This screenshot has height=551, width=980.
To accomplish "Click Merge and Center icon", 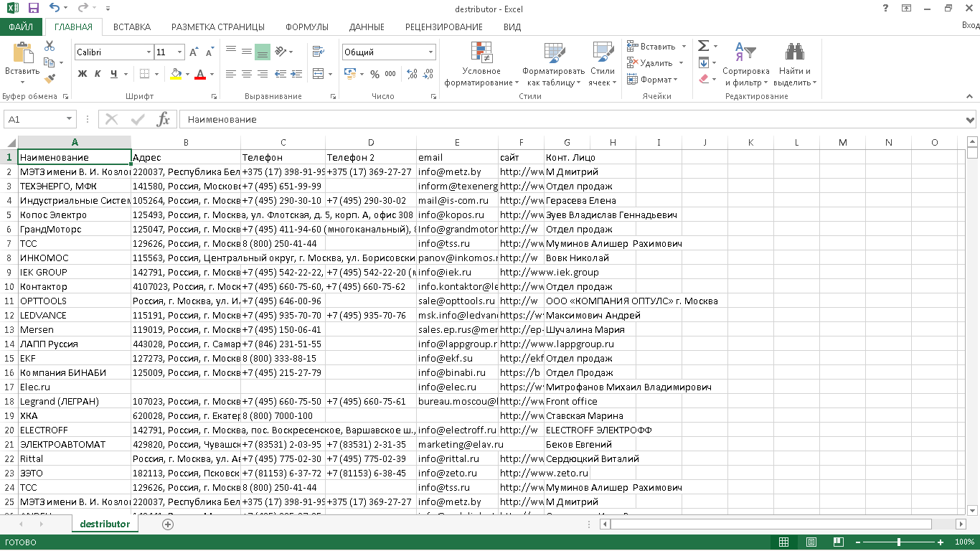I will pyautogui.click(x=317, y=74).
